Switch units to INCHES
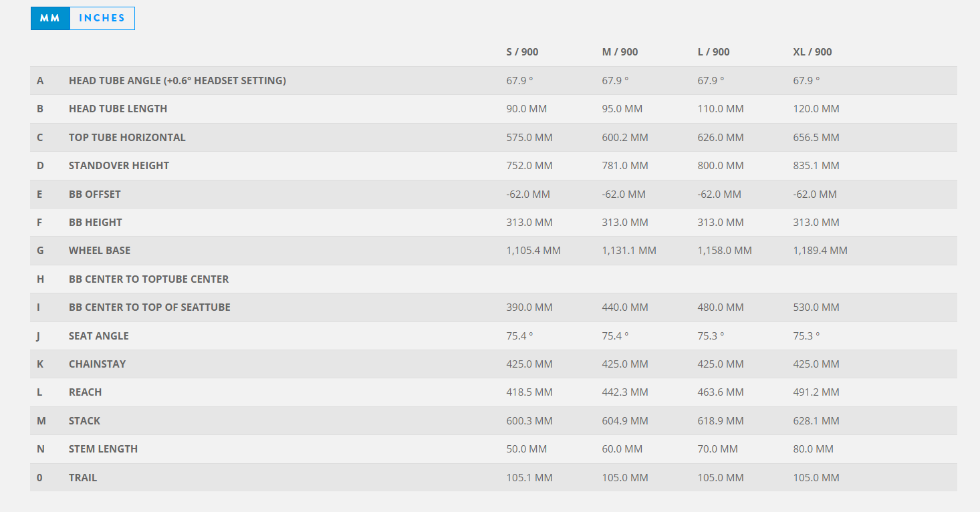 (x=102, y=18)
